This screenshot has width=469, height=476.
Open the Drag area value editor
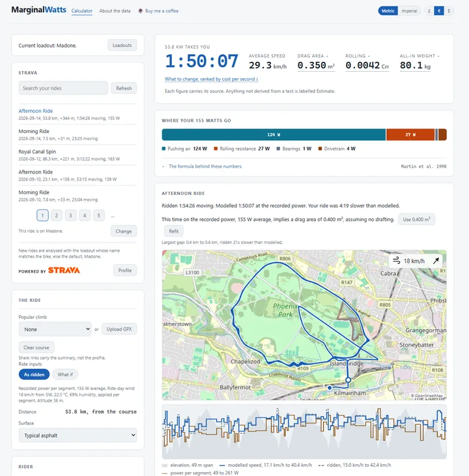pos(316,65)
